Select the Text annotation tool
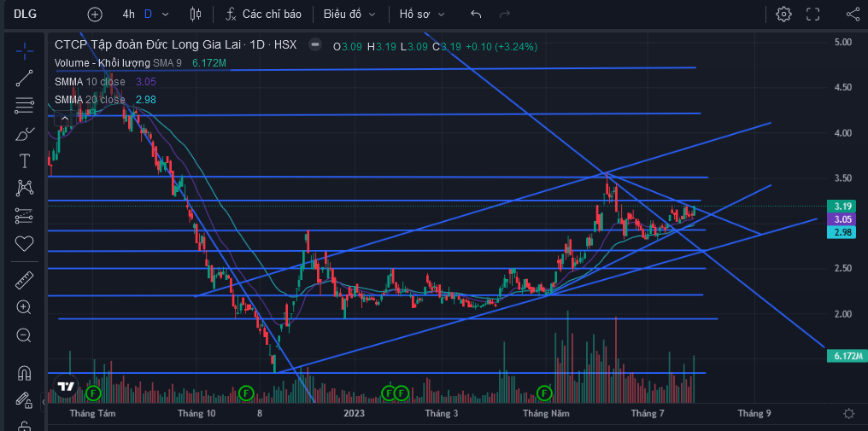Viewport: 868px width, 431px height. point(25,161)
